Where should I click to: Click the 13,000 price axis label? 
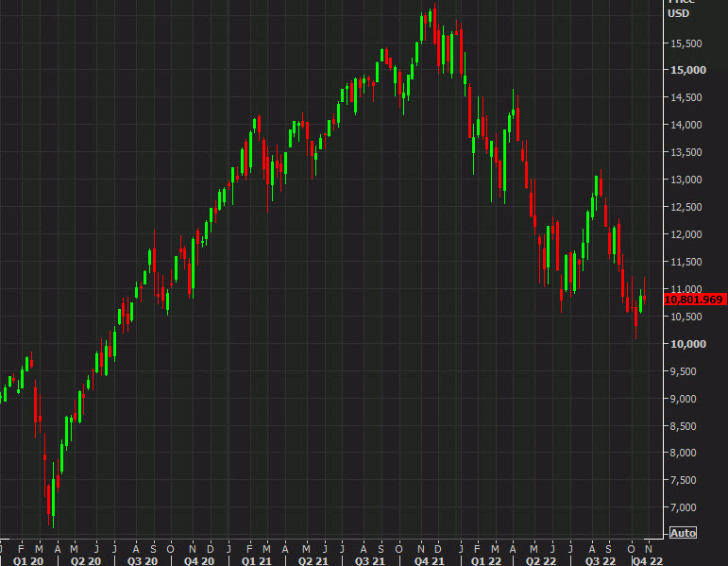pyautogui.click(x=686, y=180)
